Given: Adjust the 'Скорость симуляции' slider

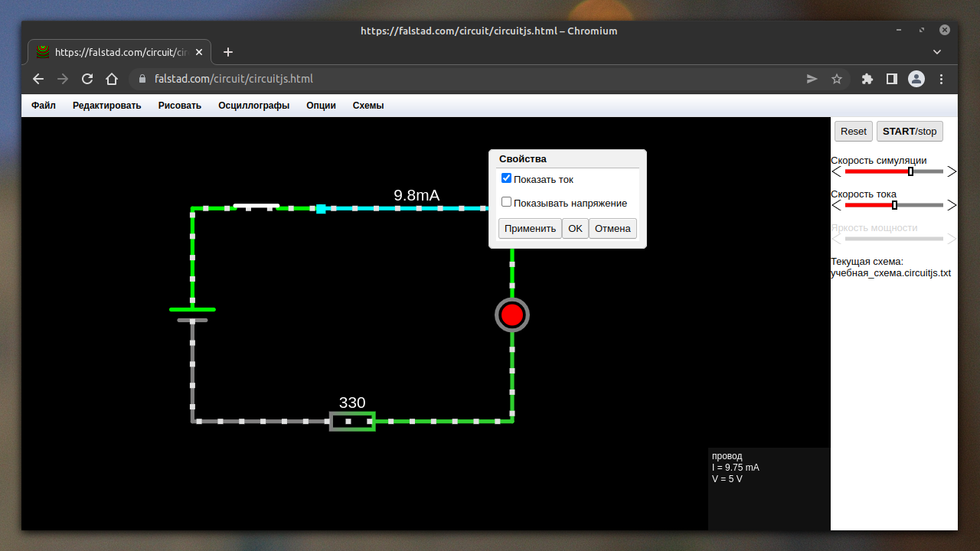Looking at the screenshot, I should 910,171.
